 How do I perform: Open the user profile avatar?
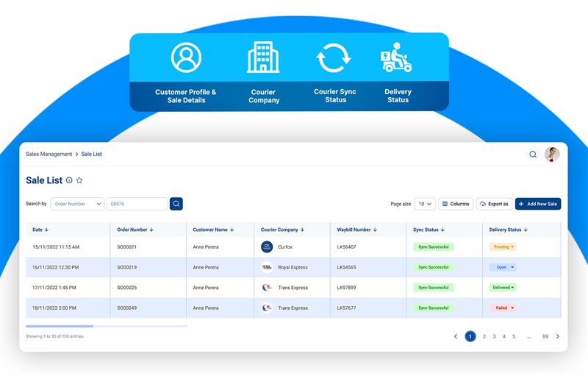(552, 155)
